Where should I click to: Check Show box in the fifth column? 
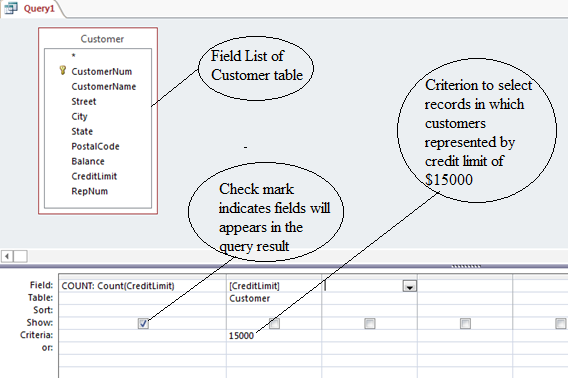click(561, 323)
